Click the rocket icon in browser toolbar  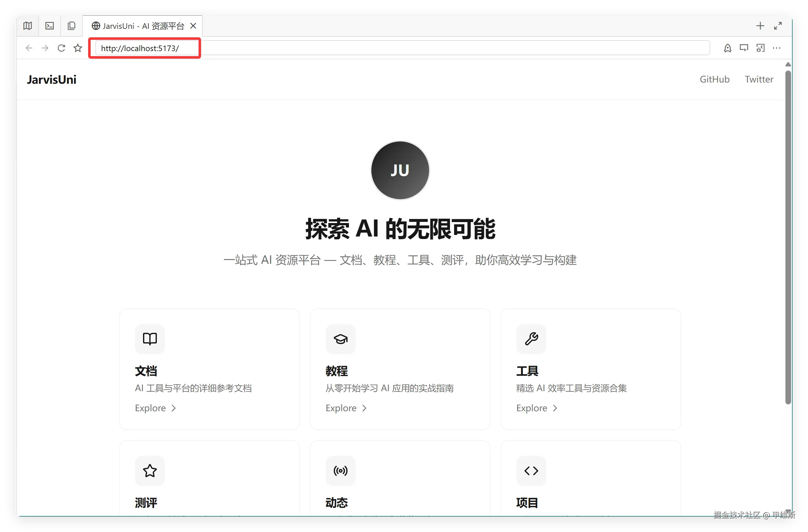click(727, 48)
